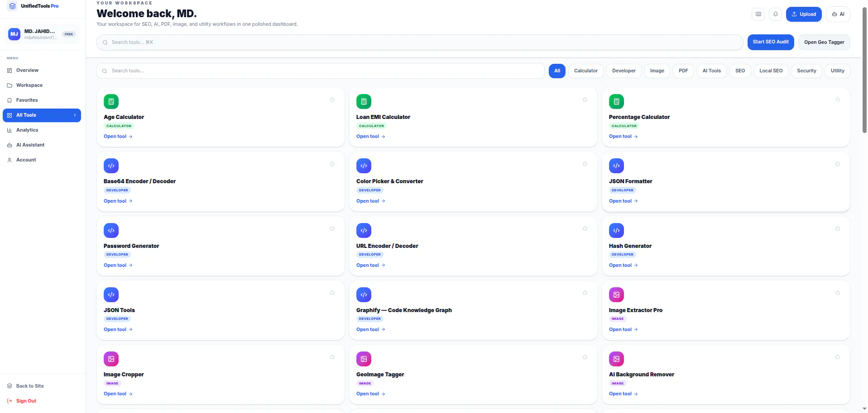Image resolution: width=868 pixels, height=413 pixels.
Task: Open tool link for URL Encoder / Decoder
Action: (371, 265)
